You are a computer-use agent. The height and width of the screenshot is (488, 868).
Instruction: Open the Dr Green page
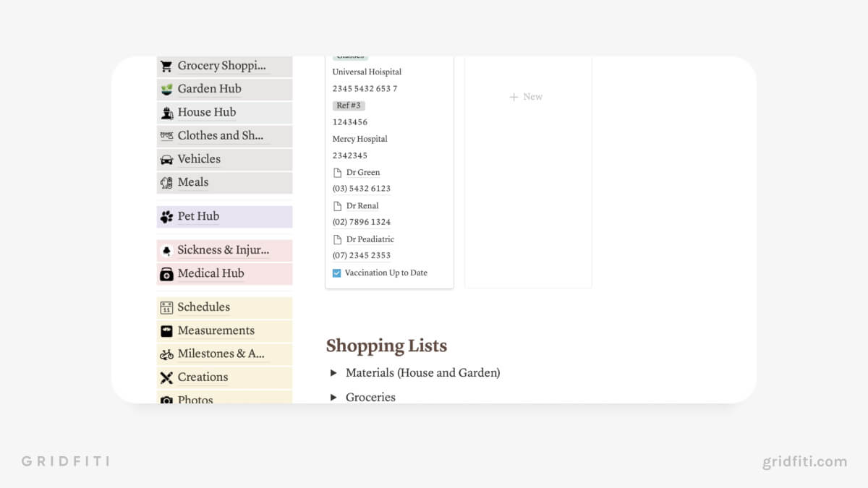pyautogui.click(x=363, y=172)
